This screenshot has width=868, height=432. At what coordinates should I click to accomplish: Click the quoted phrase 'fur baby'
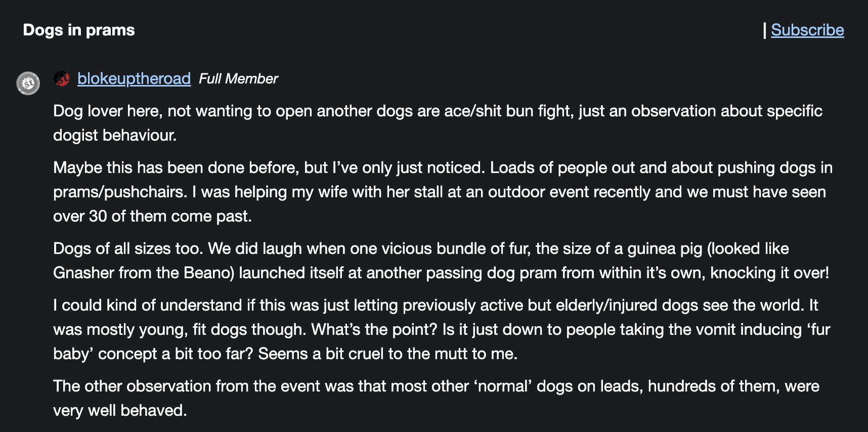[x=815, y=329]
